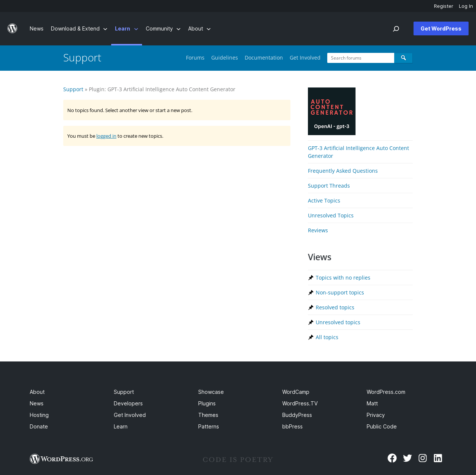Click the Get WordPress button

[441, 29]
